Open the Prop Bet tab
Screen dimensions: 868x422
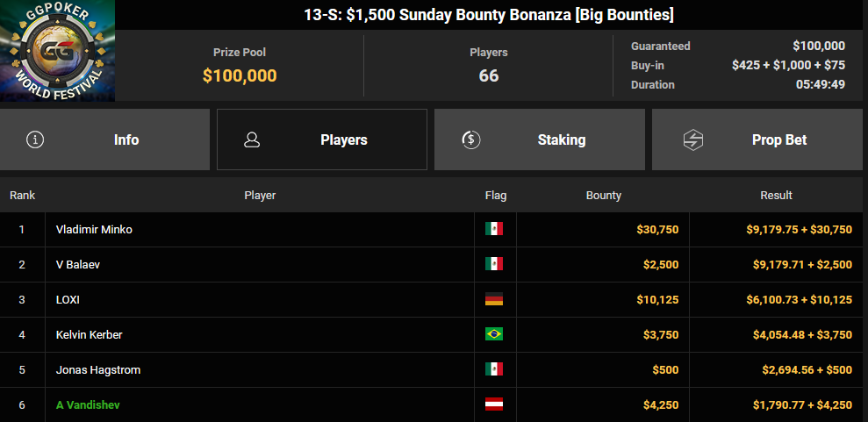coord(760,139)
